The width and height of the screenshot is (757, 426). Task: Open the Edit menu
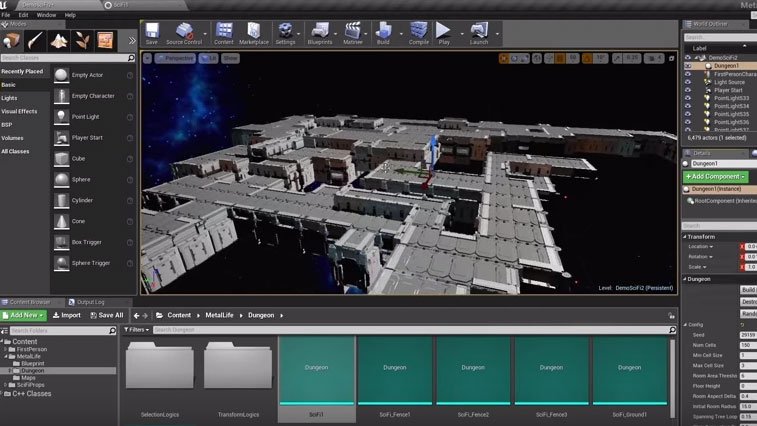coord(23,15)
